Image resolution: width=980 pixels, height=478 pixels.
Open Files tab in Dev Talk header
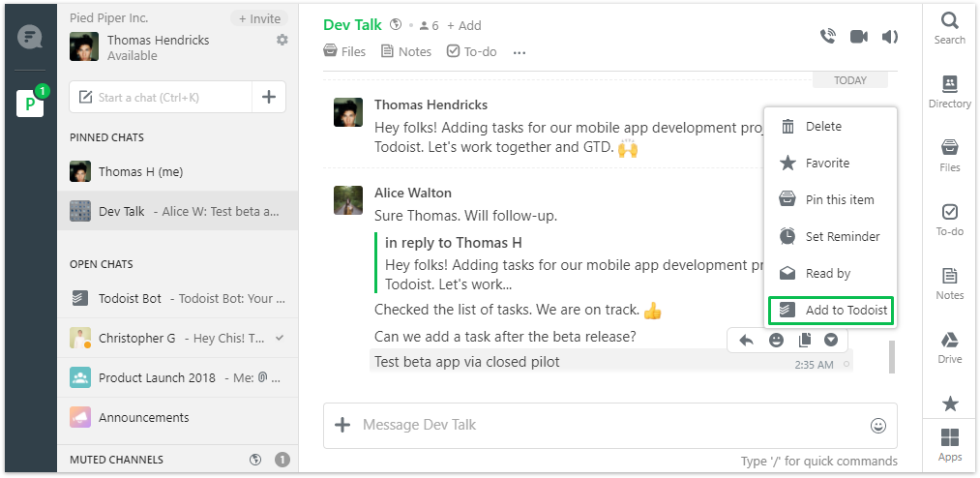(344, 52)
